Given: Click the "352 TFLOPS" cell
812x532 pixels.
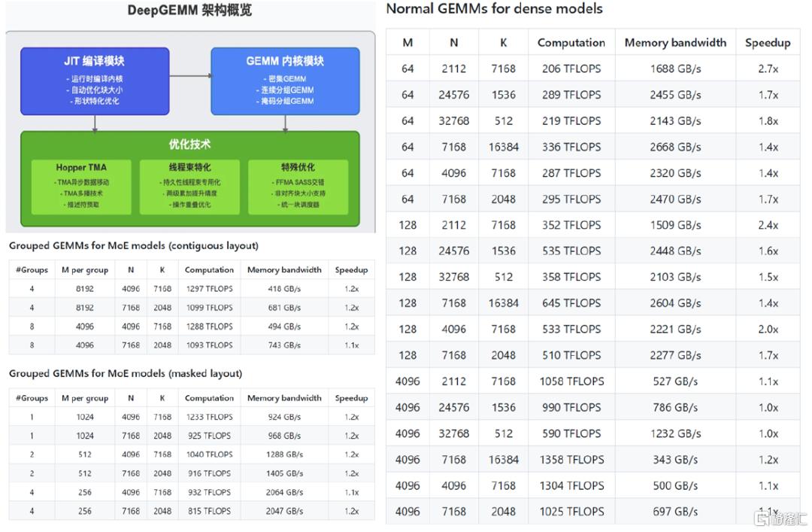Looking at the screenshot, I should point(571,225).
